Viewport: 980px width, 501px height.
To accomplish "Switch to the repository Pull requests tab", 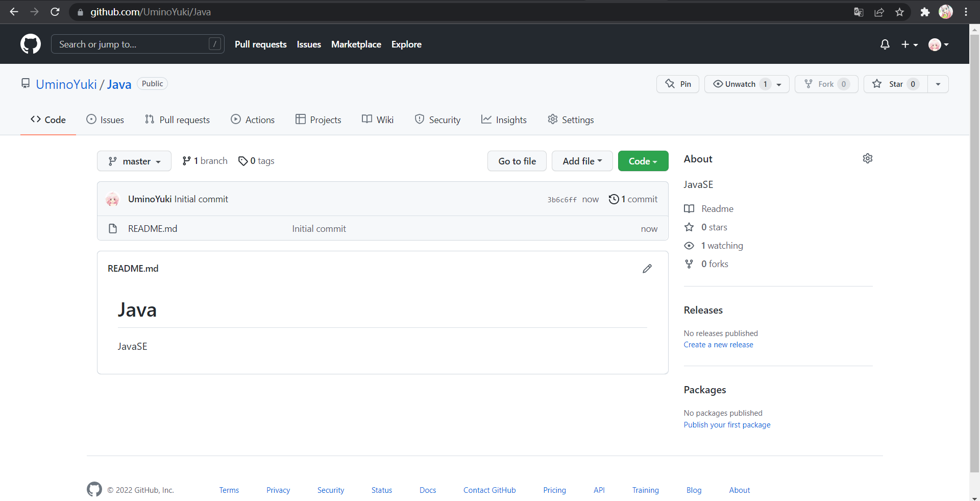I will [x=177, y=120].
